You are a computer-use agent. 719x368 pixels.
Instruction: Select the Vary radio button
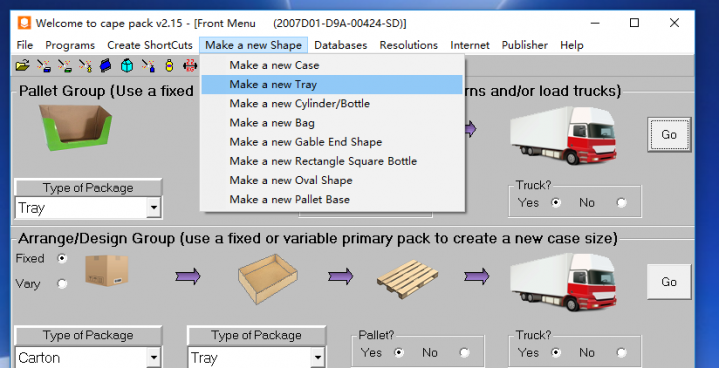point(61,284)
